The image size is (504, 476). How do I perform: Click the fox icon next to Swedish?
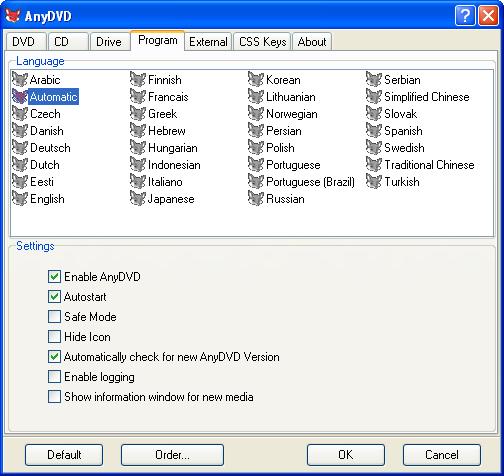[x=374, y=147]
